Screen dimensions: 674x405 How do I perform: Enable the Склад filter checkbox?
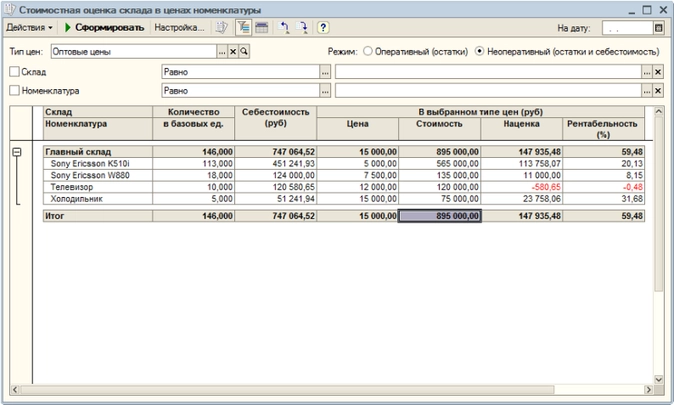pos(14,72)
